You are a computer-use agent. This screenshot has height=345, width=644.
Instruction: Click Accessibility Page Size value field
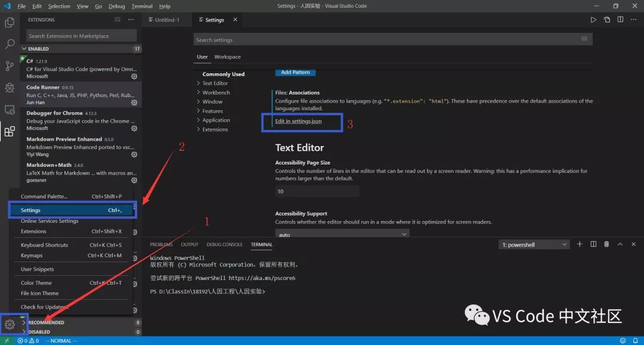pos(317,191)
